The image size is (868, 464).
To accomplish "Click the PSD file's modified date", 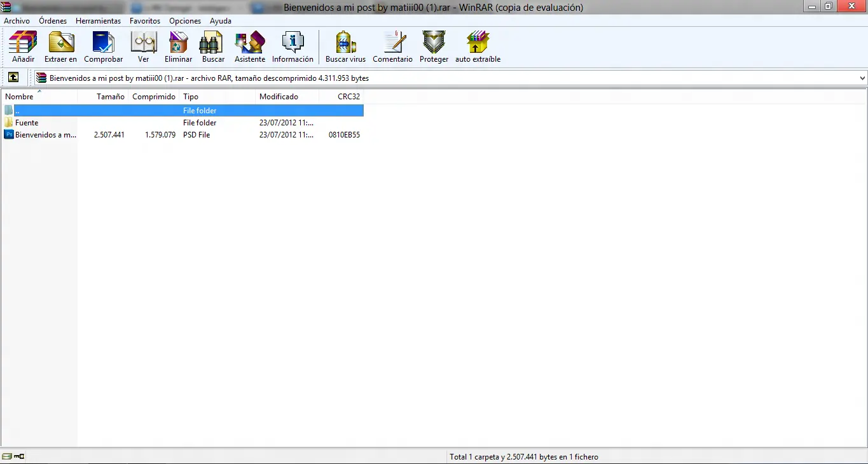I will [287, 135].
